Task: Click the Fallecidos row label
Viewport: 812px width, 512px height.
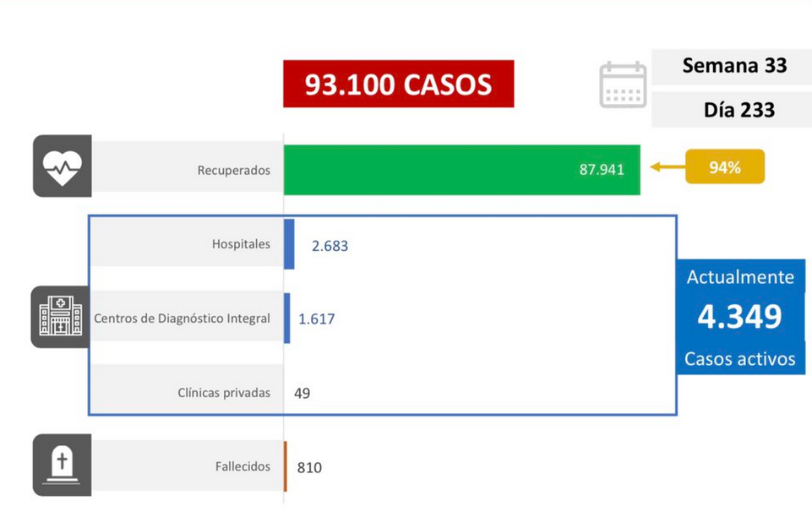Action: 243,466
